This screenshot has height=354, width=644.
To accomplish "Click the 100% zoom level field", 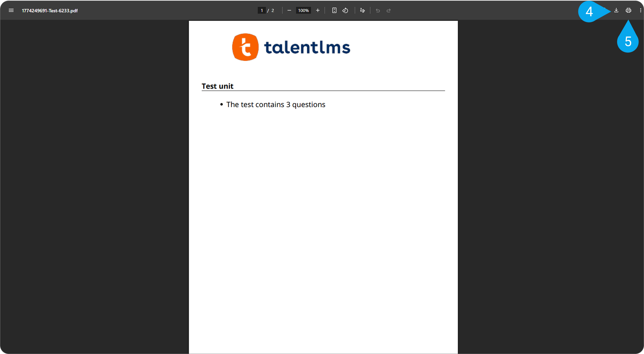I will [x=303, y=10].
